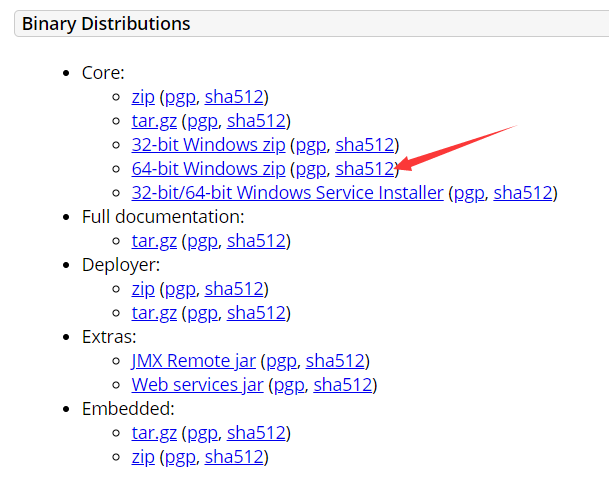Open sha512 link for Embedded tar.gz
This screenshot has height=491, width=609.
[256, 433]
